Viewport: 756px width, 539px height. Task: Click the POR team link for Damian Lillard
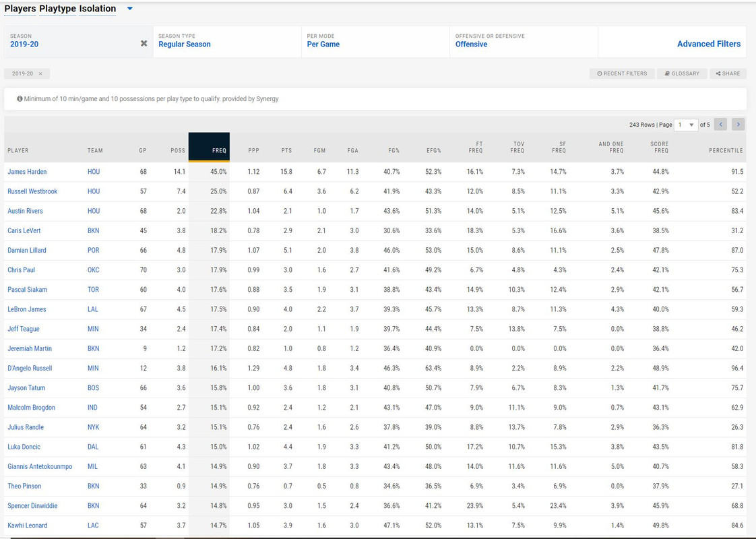94,250
